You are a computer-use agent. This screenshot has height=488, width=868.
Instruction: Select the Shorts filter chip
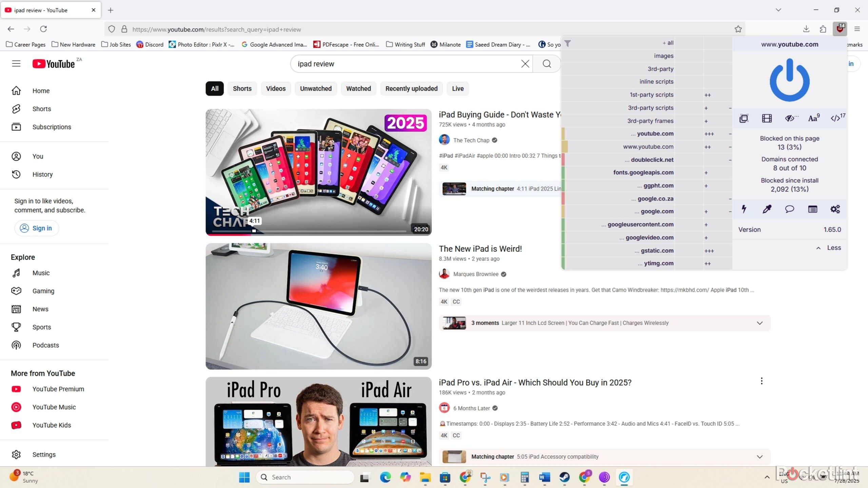(242, 88)
